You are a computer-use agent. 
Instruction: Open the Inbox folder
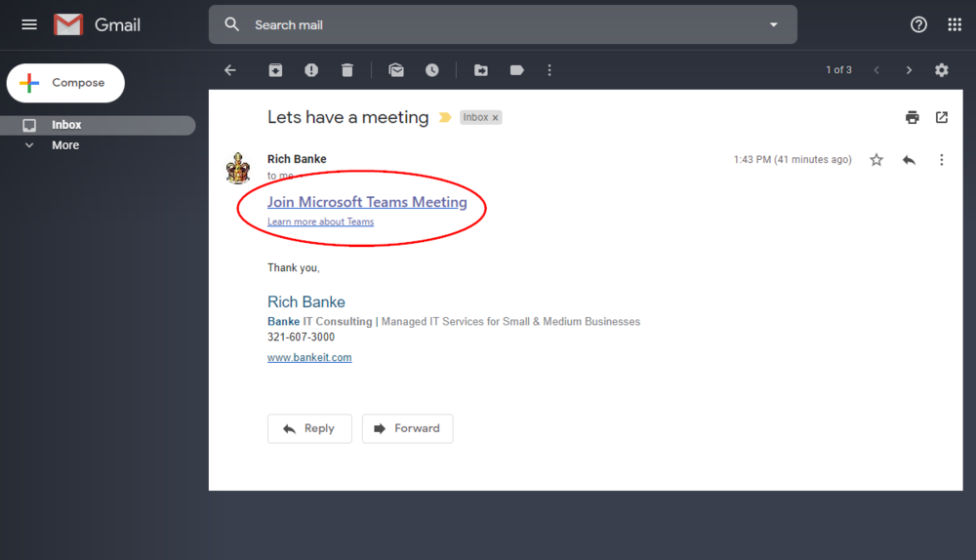(x=98, y=125)
